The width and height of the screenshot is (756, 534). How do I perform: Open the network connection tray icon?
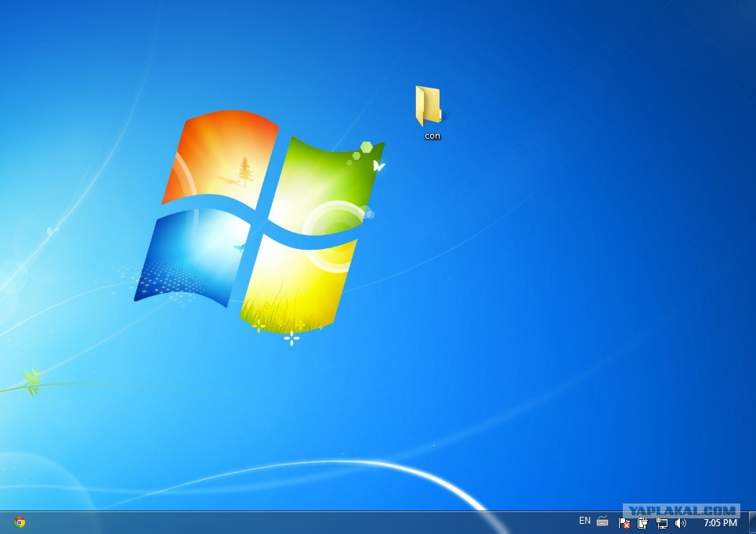click(661, 523)
